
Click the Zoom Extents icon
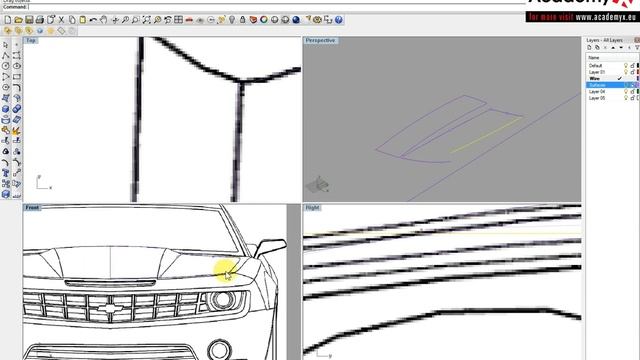tap(147, 20)
